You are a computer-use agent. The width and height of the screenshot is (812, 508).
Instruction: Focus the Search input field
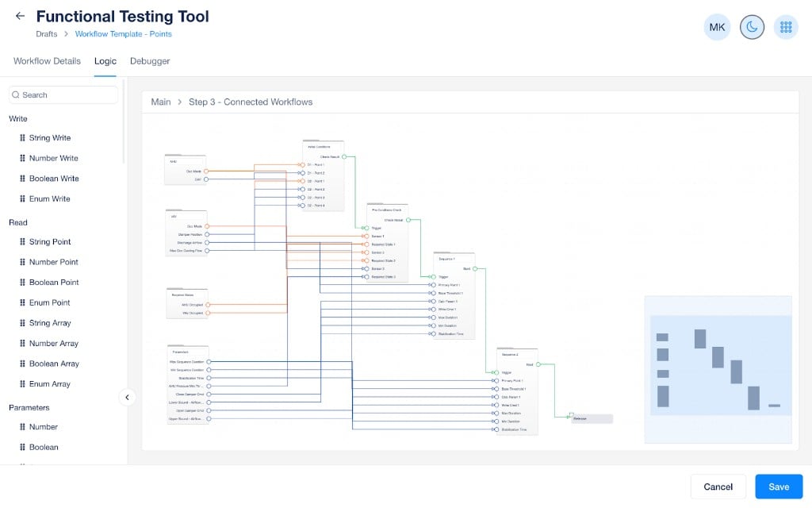point(63,95)
